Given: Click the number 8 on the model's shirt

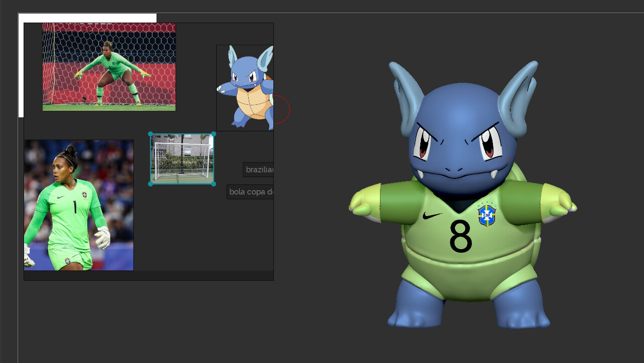Looking at the screenshot, I should [x=459, y=236].
